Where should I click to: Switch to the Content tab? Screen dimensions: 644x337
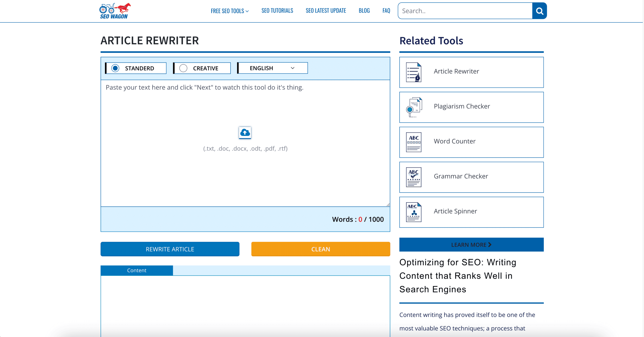[x=137, y=270]
